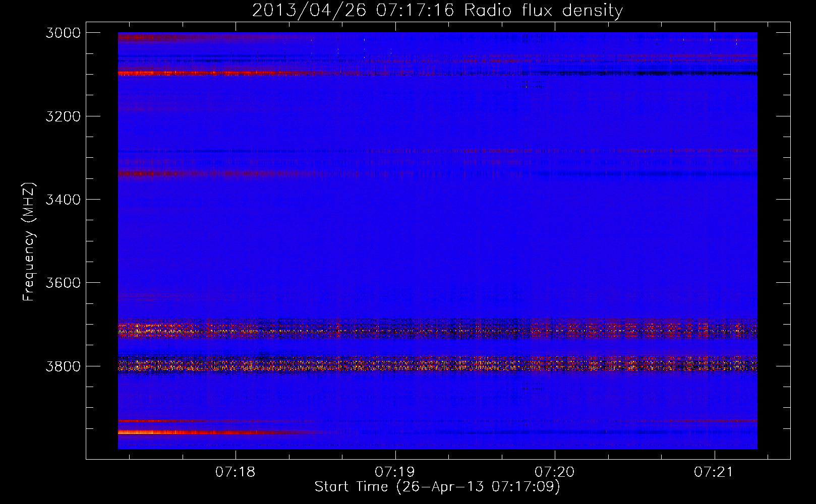
Task: Select the 07:20 time axis label
Action: point(554,472)
